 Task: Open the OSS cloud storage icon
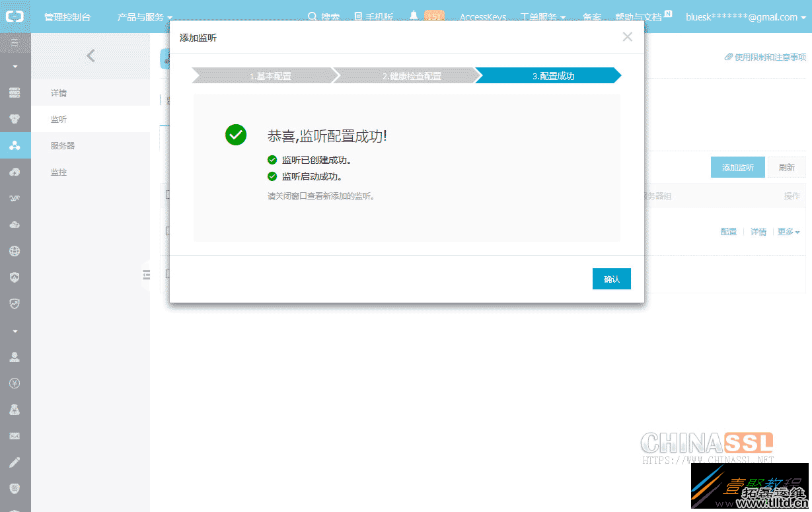point(15,170)
